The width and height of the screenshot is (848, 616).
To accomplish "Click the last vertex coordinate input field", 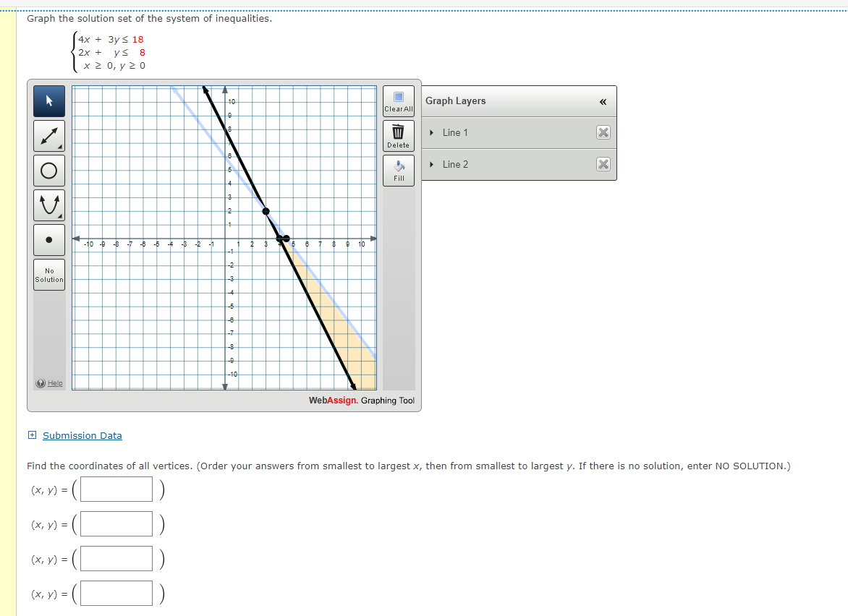I will pyautogui.click(x=116, y=593).
